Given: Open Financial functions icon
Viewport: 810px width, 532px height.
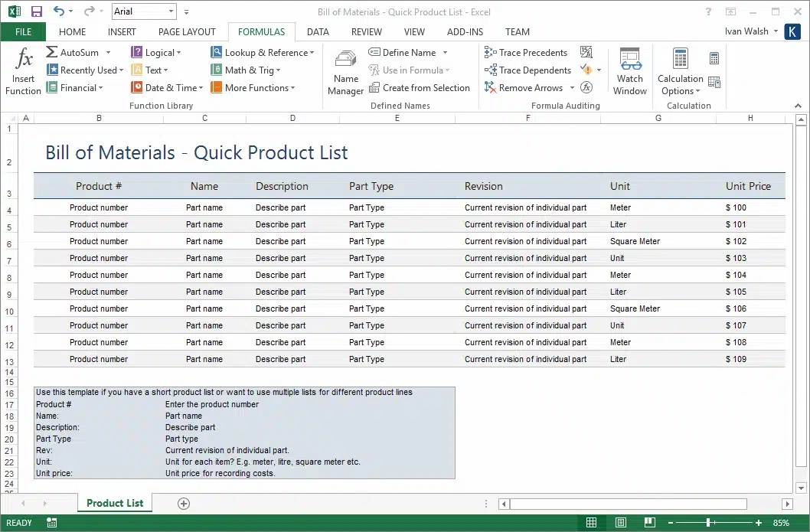Looking at the screenshot, I should click(x=51, y=87).
